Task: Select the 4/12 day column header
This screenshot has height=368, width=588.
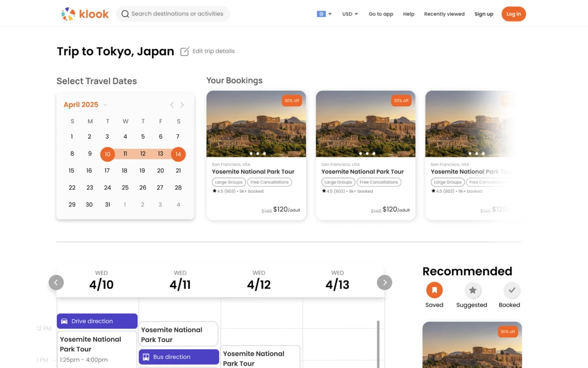Action: pyautogui.click(x=259, y=281)
